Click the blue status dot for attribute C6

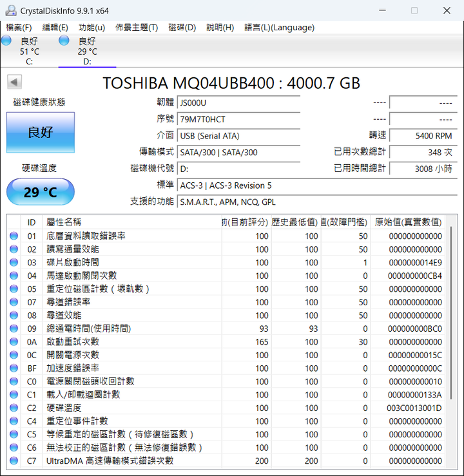(14, 447)
